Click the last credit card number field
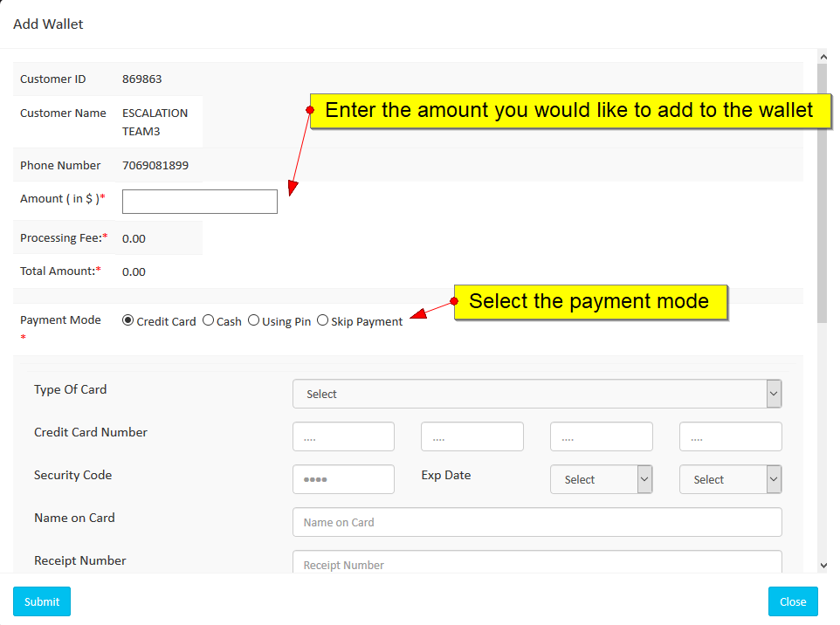Viewport: 840px width, 625px height. [730, 436]
